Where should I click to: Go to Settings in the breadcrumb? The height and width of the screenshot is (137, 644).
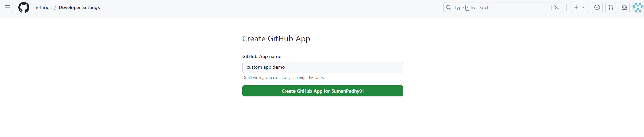pyautogui.click(x=43, y=7)
